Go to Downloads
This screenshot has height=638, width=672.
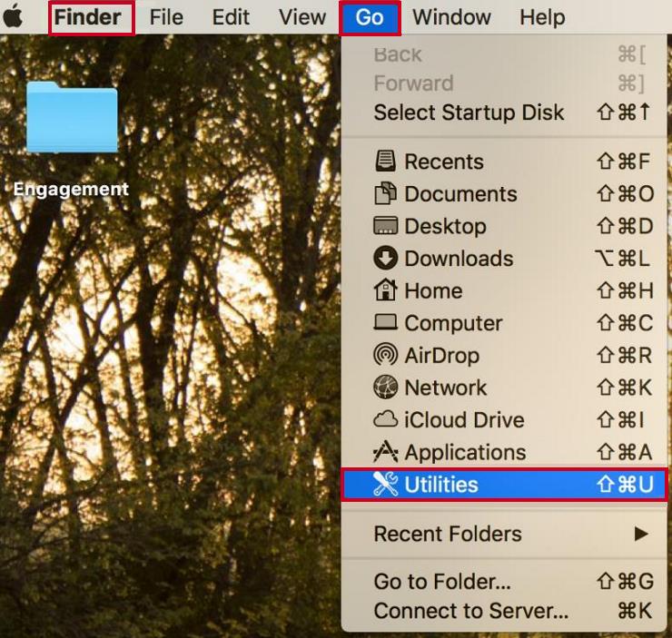click(x=504, y=259)
